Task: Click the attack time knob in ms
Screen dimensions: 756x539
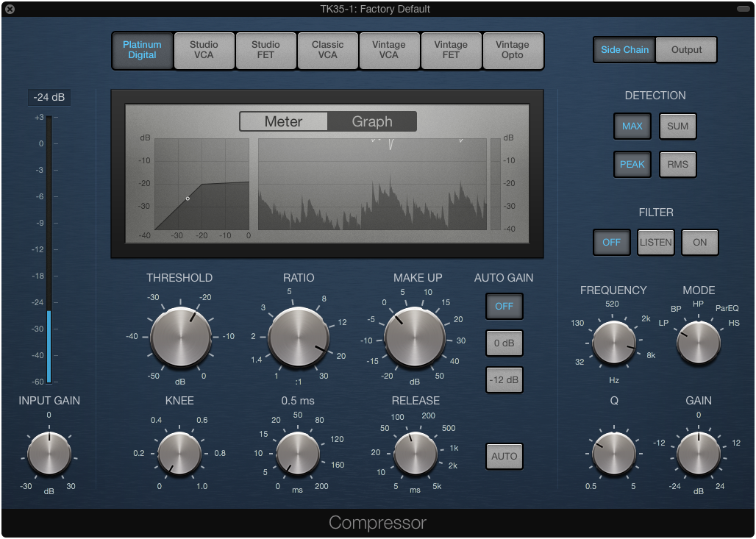Action: coord(298,453)
